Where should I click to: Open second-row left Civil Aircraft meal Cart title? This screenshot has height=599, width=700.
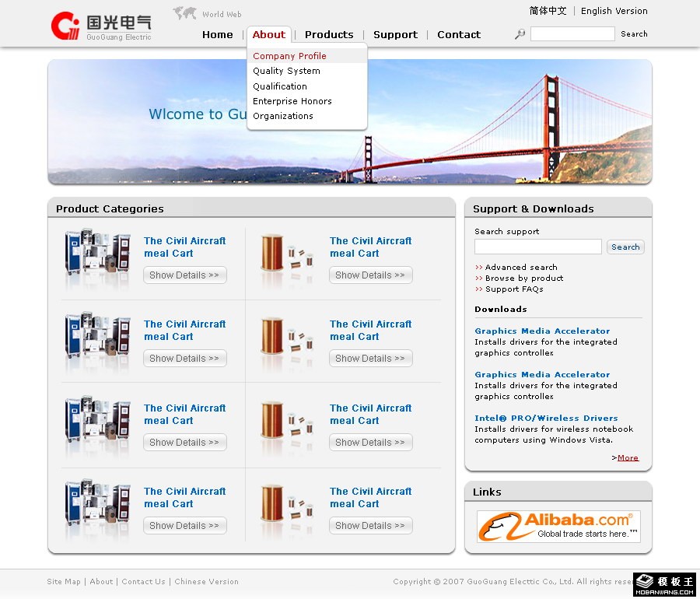185,331
